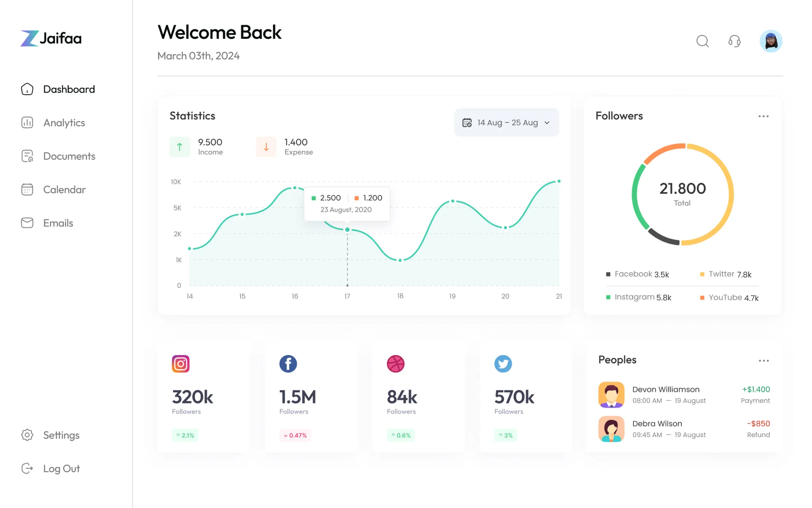Click the orange Expense arrow icon
This screenshot has height=508, width=812.
(x=266, y=147)
